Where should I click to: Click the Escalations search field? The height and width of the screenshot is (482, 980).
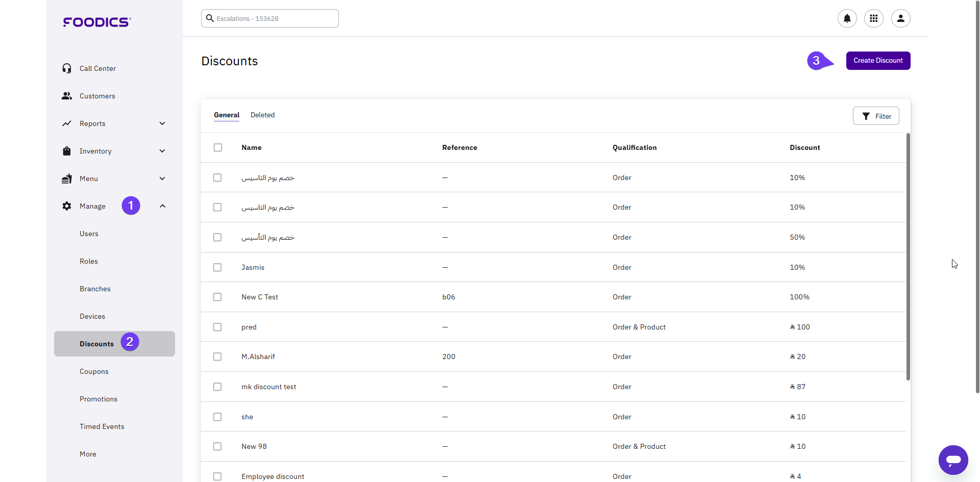(270, 18)
